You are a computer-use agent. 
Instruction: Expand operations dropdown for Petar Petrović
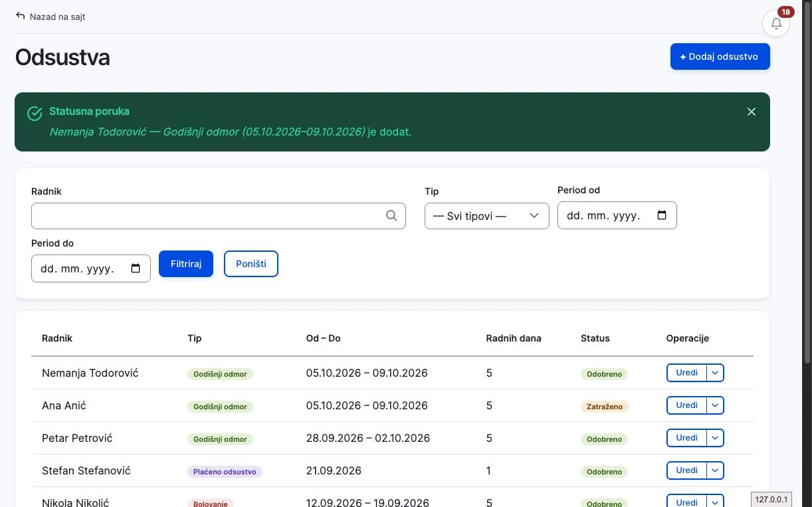715,438
